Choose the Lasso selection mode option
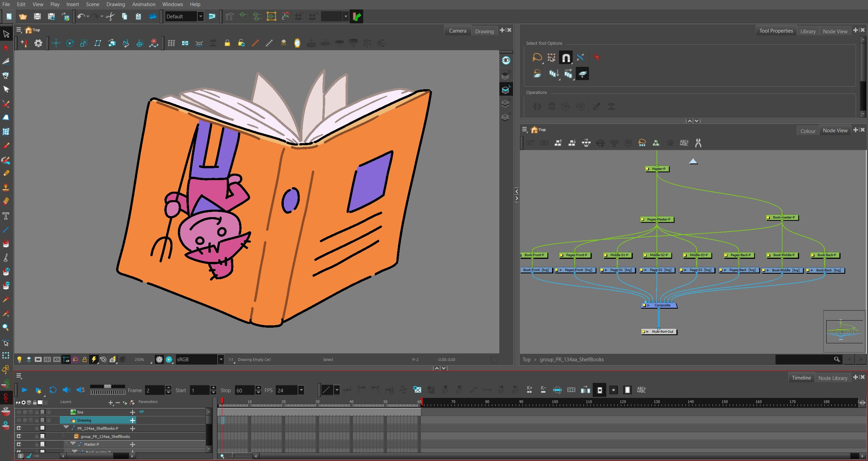The image size is (868, 461). pos(537,57)
